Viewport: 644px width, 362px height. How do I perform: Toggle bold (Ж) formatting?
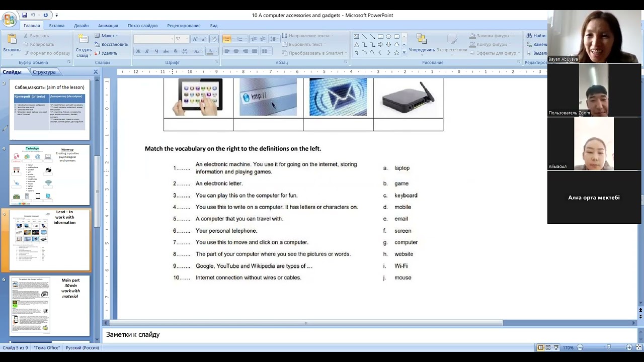tap(138, 51)
